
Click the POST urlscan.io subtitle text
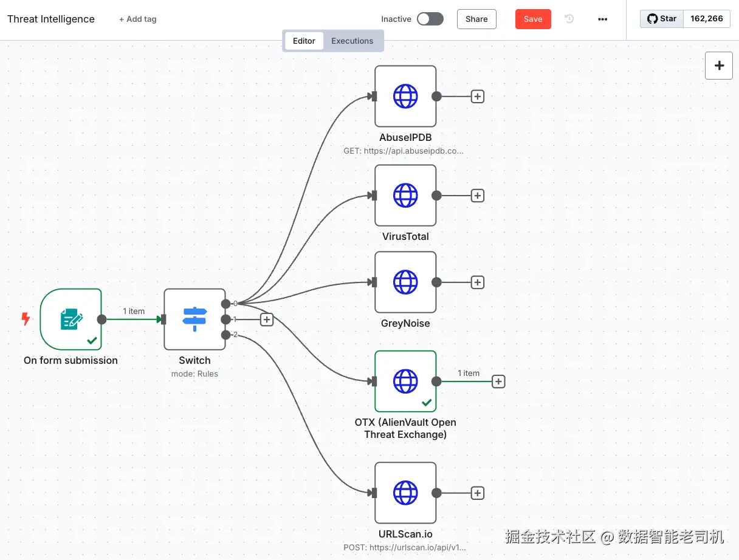click(x=405, y=547)
